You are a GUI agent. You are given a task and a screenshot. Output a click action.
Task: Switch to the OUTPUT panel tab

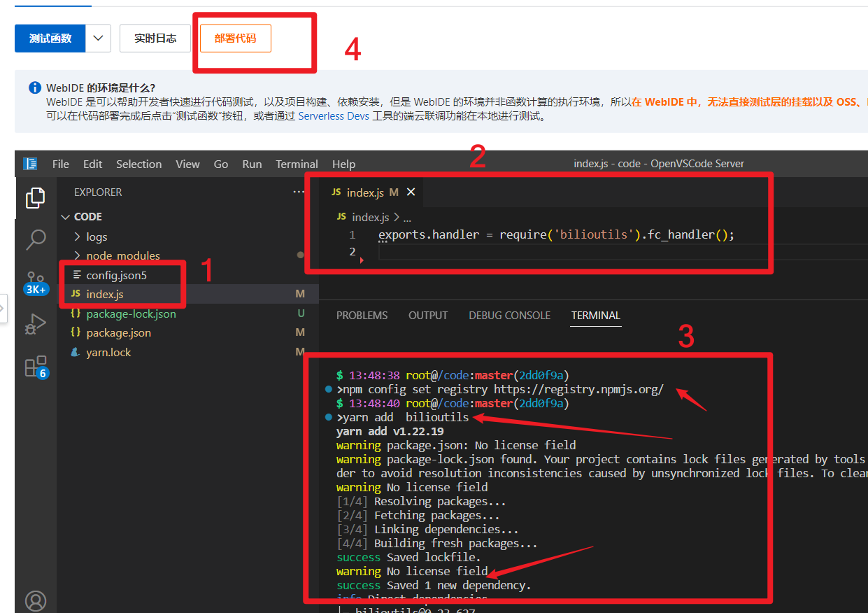428,316
